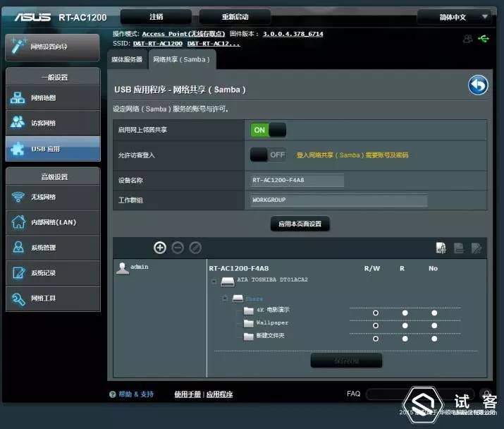Switch to the Media Server (媒体服务器) tab
504x429 pixels.
[127, 59]
